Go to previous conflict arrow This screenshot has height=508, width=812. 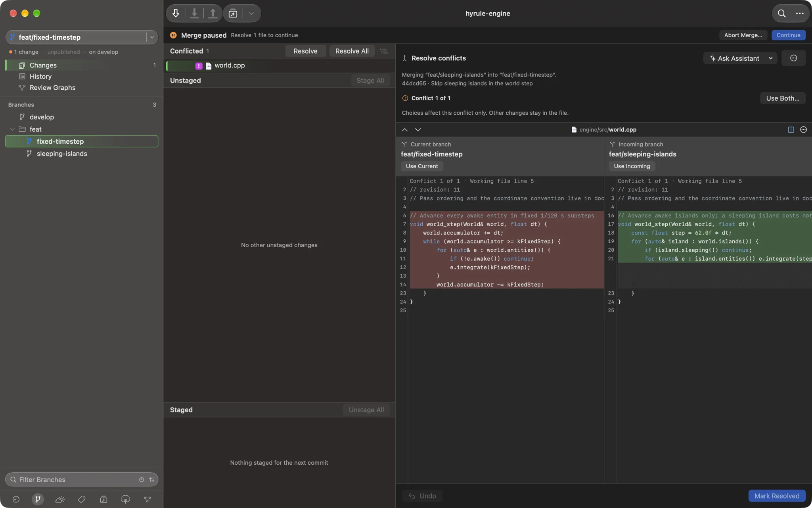coord(404,130)
